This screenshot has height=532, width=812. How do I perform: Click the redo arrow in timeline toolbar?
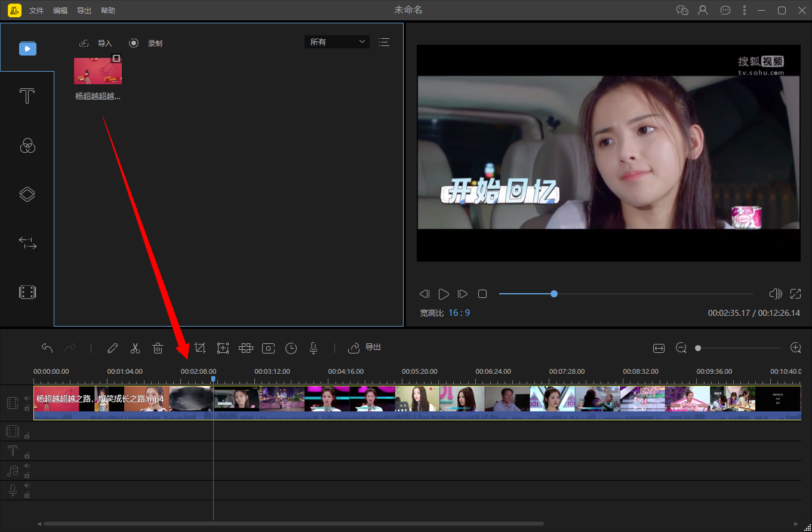70,348
